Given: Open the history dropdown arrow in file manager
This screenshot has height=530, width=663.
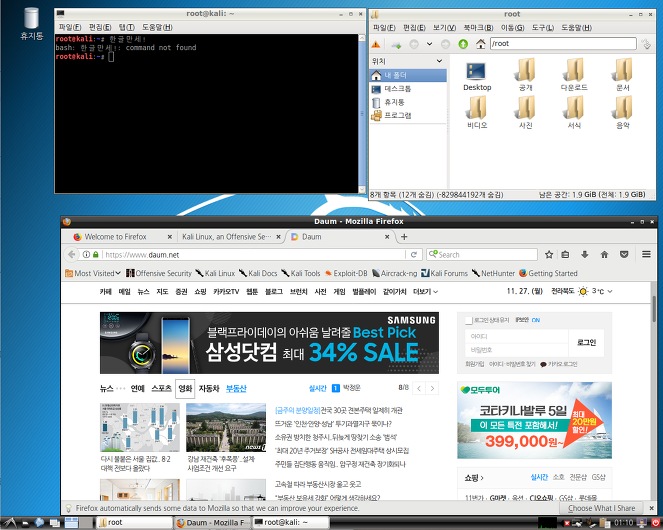Looking at the screenshot, I should tap(429, 44).
